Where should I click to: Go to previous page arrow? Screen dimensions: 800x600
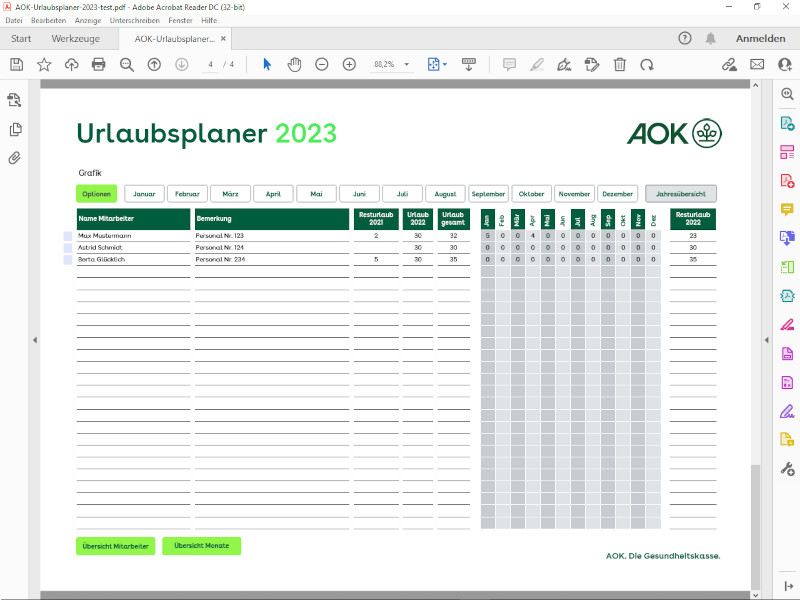pos(154,64)
